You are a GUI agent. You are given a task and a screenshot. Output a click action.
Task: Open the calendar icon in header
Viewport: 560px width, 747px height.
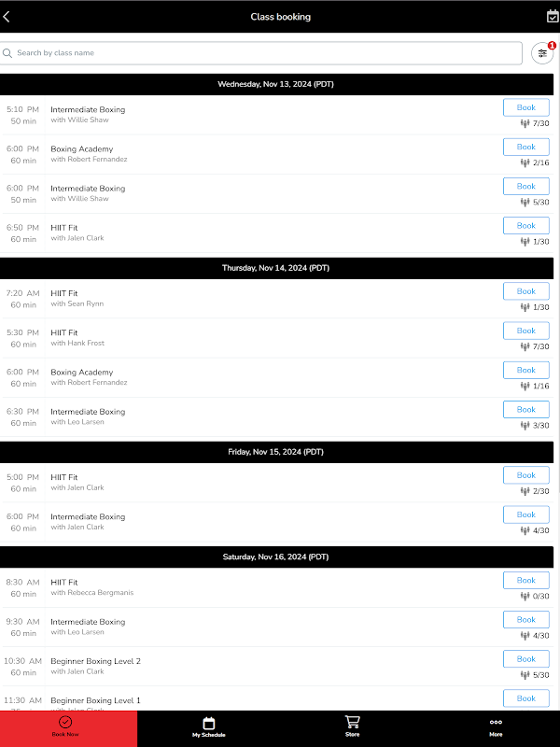(x=552, y=16)
